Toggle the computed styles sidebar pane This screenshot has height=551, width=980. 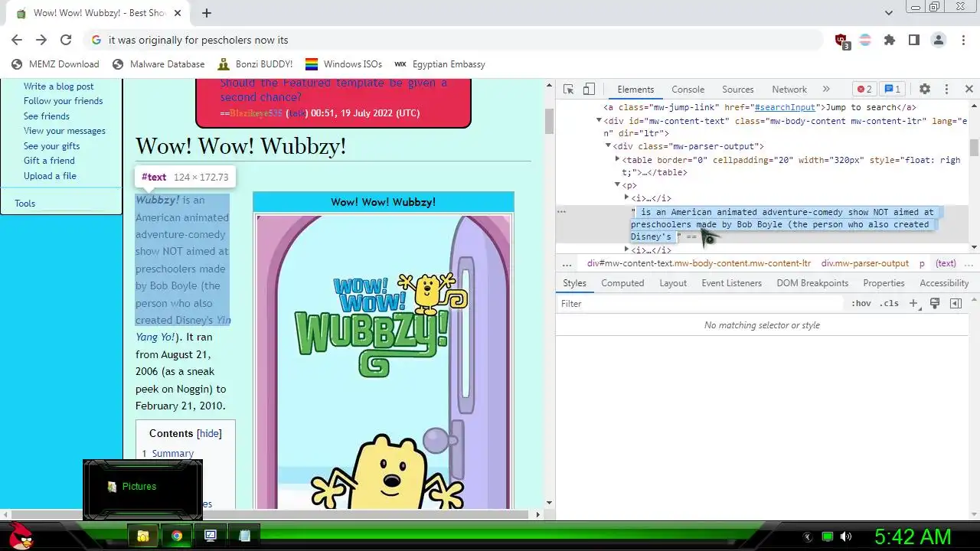coord(955,304)
